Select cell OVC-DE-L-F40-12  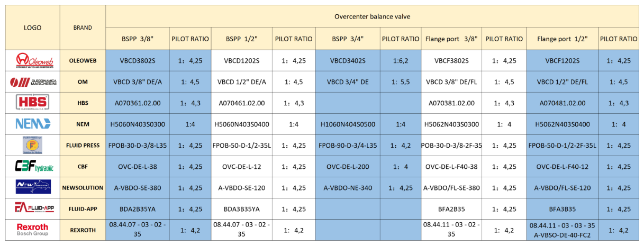(x=562, y=166)
